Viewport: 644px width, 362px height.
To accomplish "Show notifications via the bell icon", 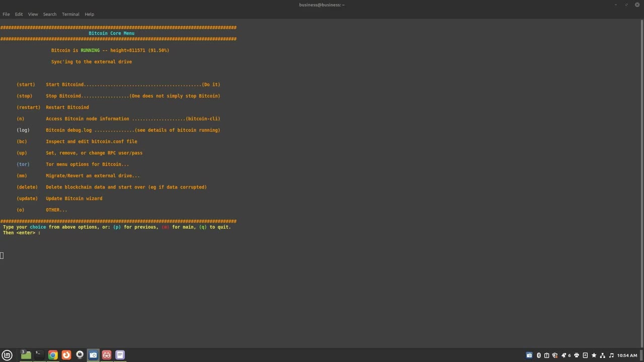I will coord(564,355).
